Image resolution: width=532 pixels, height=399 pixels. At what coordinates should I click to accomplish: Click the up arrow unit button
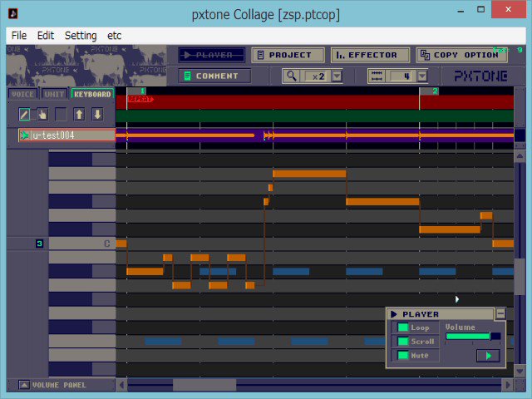tap(79, 114)
